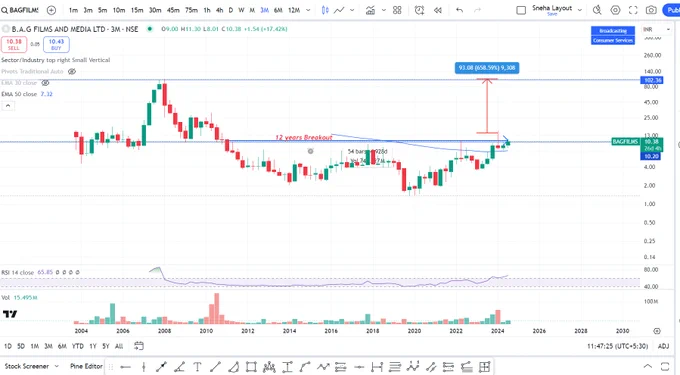This screenshot has width=680, height=375.
Task: Click the 102.36 horizontal line price label
Action: (652, 80)
